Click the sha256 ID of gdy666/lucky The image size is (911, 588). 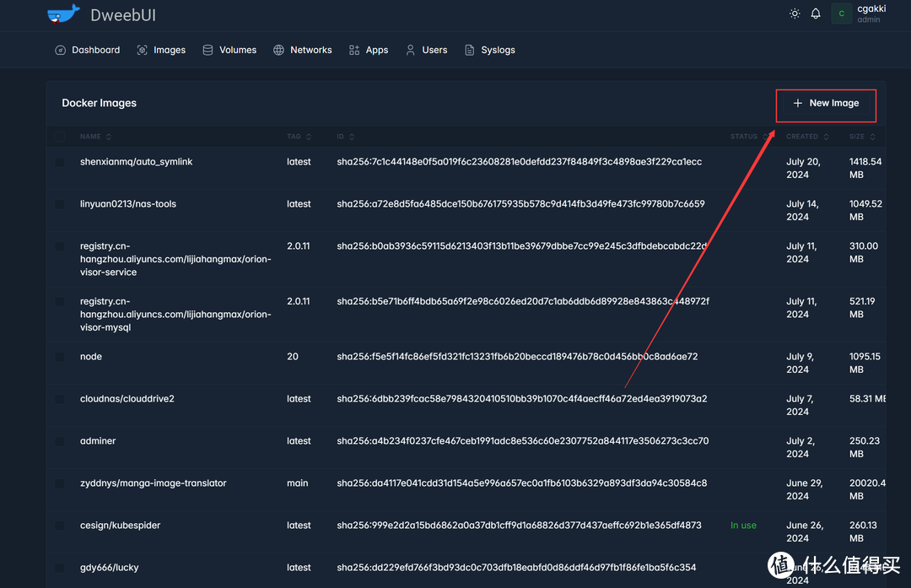[516, 567]
